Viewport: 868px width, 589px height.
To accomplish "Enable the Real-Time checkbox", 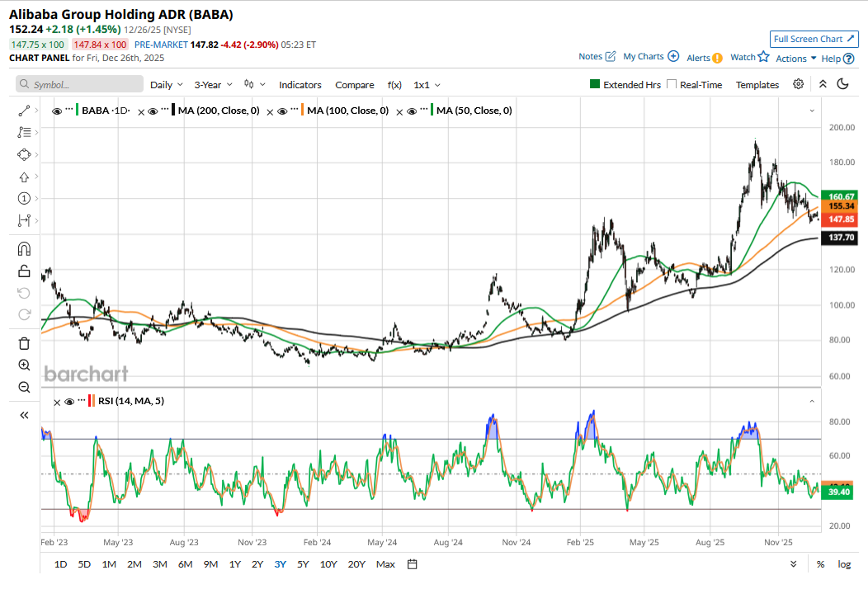I will pos(672,84).
